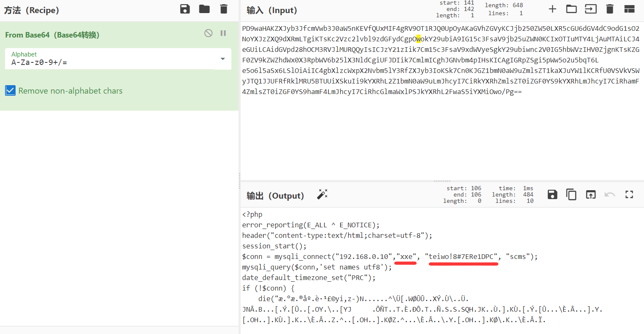Save the recipe with the disk icon
644x334 pixels.
pyautogui.click(x=185, y=9)
